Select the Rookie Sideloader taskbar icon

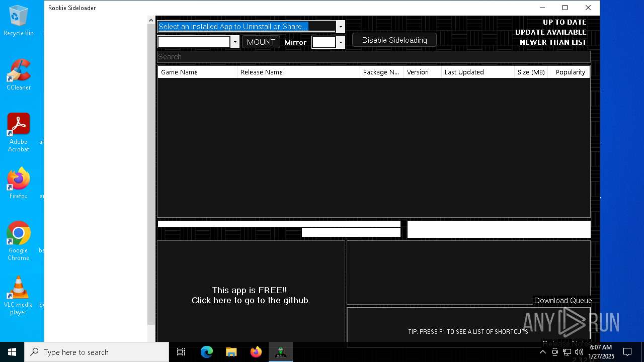(280, 352)
